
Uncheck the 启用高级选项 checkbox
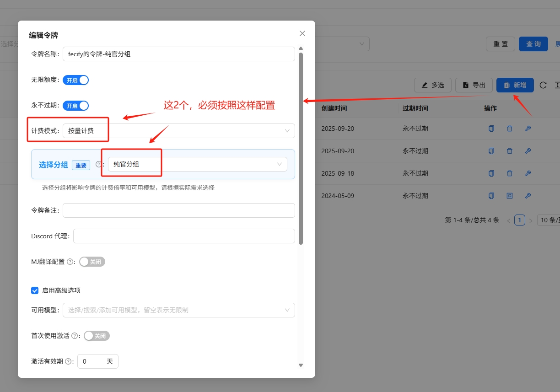tap(35, 290)
